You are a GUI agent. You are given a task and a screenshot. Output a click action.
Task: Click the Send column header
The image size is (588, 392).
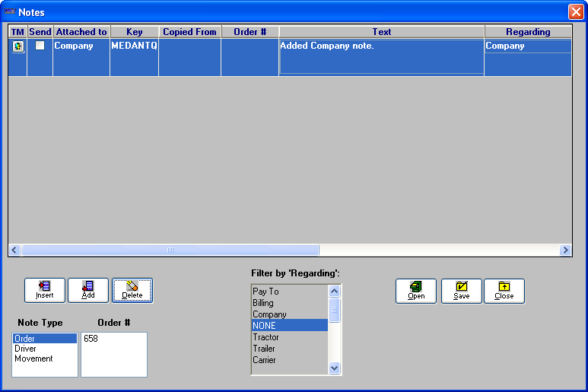coord(40,32)
